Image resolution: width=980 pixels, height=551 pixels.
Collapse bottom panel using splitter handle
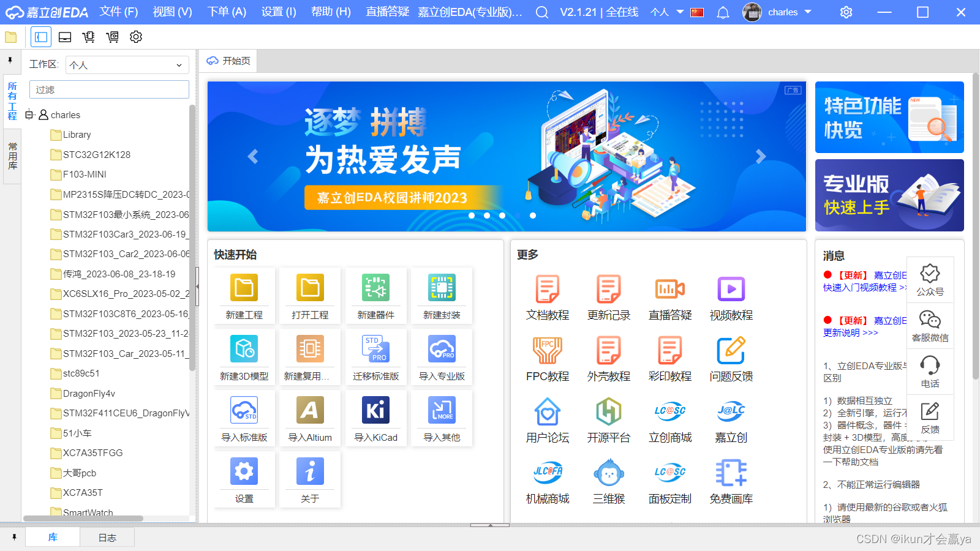coord(490,525)
